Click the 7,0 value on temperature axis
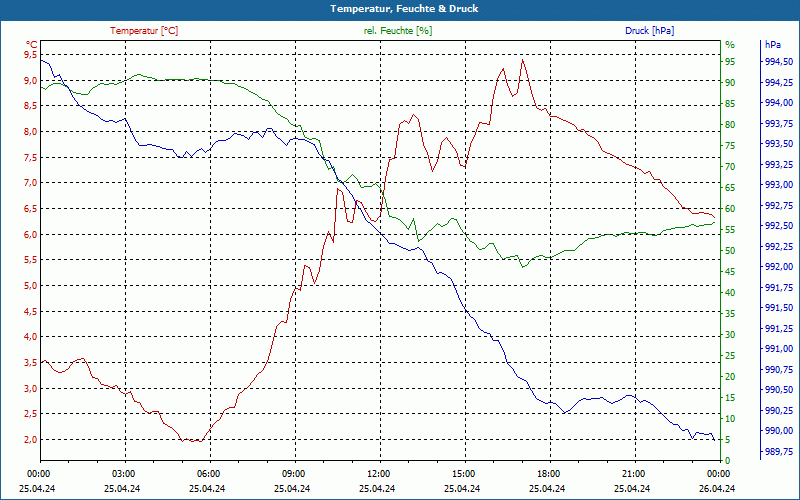This screenshot has width=800, height=500. [31, 183]
